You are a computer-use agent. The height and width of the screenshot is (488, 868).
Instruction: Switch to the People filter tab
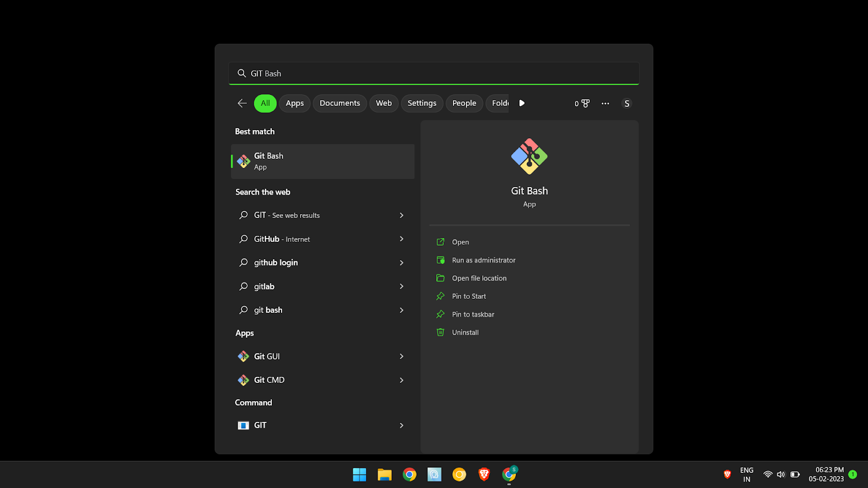coord(464,103)
